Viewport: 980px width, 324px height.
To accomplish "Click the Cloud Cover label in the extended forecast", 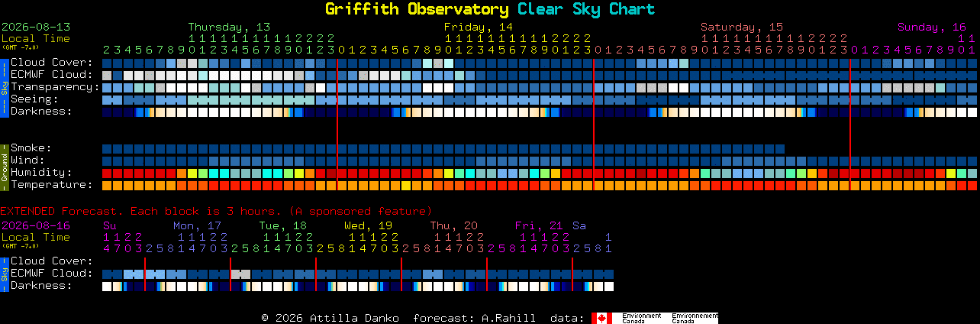I will coord(51,261).
